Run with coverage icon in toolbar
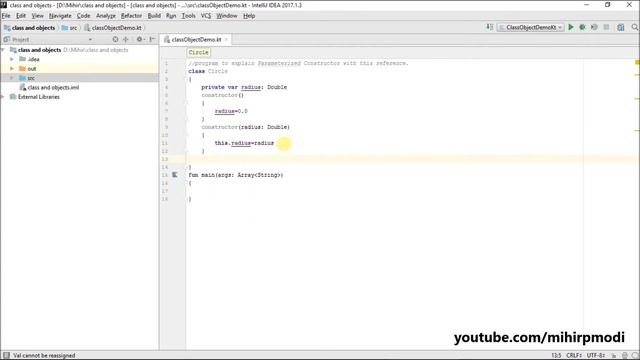Viewport: 640px width, 360px height. click(x=594, y=27)
